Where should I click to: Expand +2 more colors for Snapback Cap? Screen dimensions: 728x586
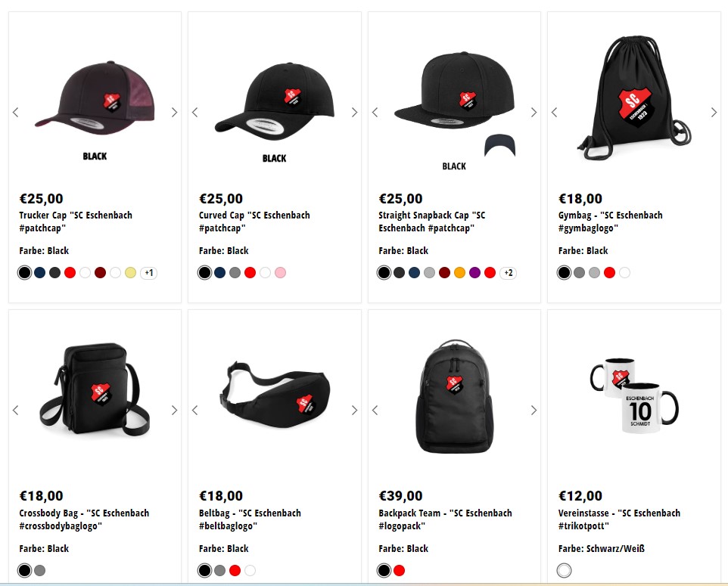point(509,273)
